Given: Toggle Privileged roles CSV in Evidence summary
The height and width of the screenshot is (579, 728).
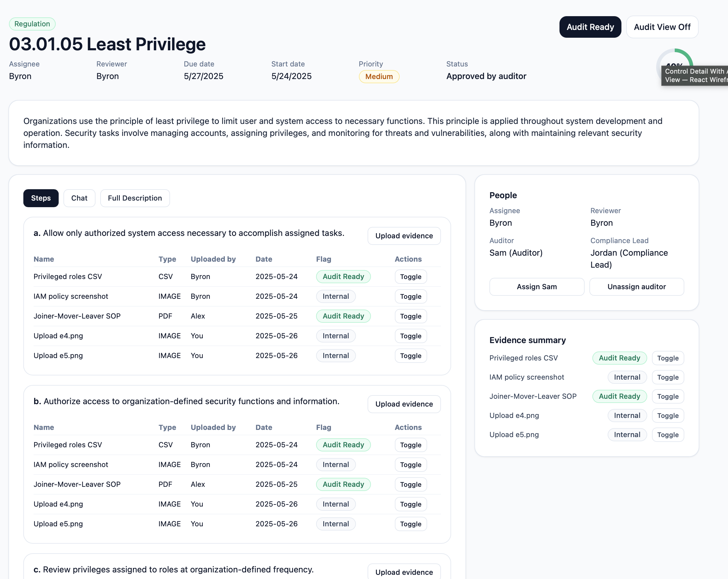Looking at the screenshot, I should [x=668, y=358].
